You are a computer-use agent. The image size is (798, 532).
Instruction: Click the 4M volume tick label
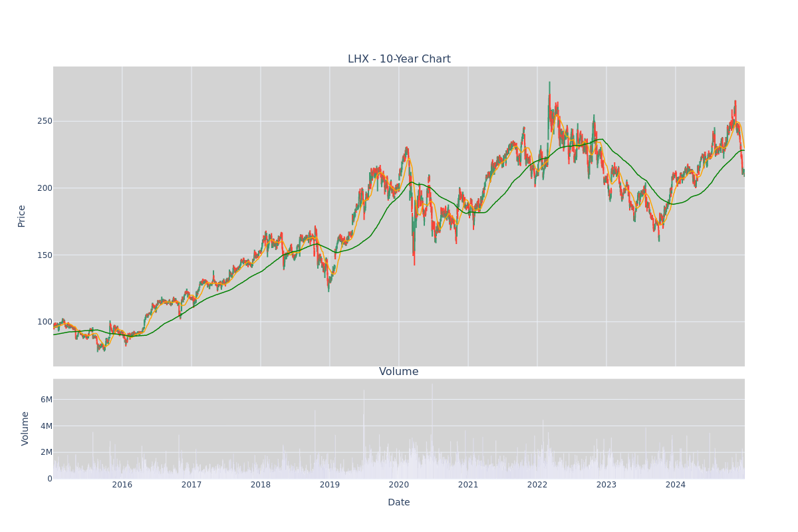47,426
